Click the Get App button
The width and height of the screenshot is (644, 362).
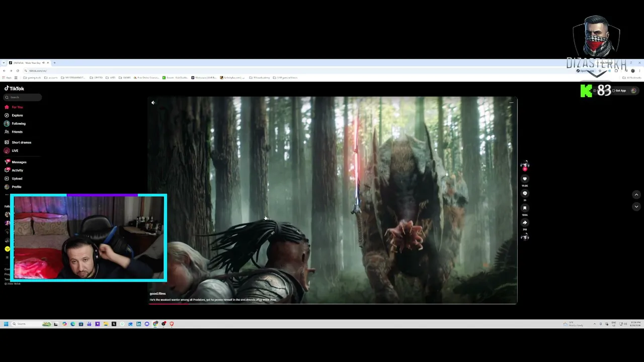619,90
